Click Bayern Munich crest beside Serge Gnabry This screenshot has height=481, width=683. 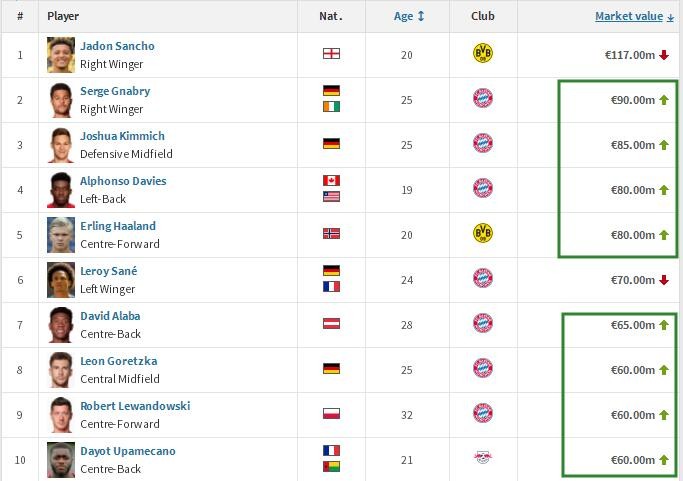coord(483,98)
